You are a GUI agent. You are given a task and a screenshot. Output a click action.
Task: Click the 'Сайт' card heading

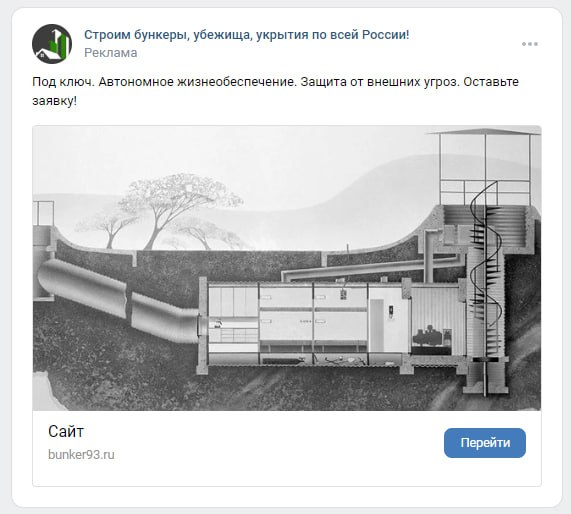click(66, 431)
